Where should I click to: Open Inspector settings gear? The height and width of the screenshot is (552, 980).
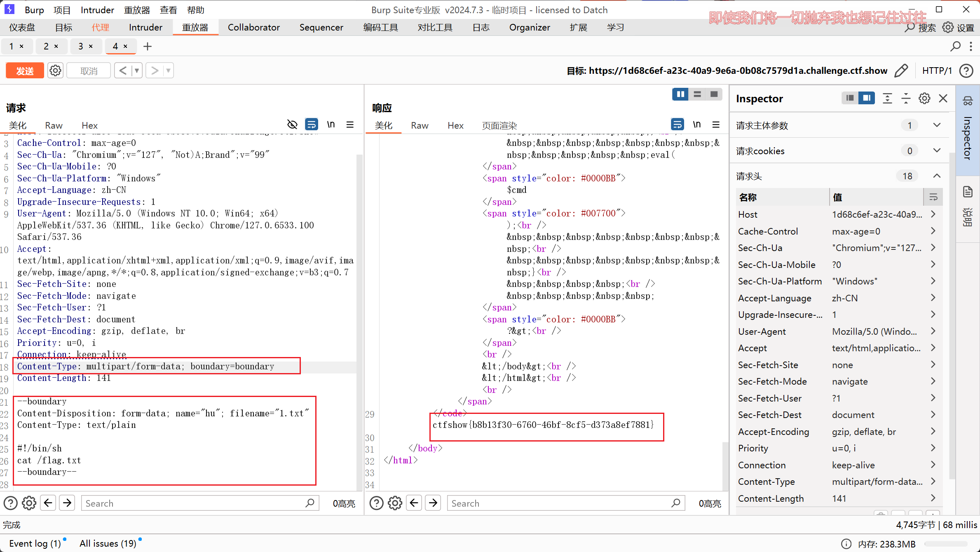pyautogui.click(x=924, y=98)
